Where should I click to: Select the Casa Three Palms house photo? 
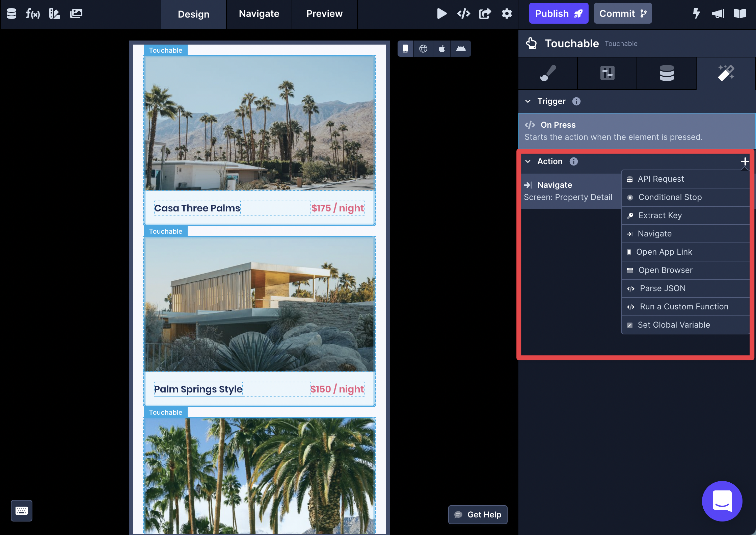[x=260, y=123]
